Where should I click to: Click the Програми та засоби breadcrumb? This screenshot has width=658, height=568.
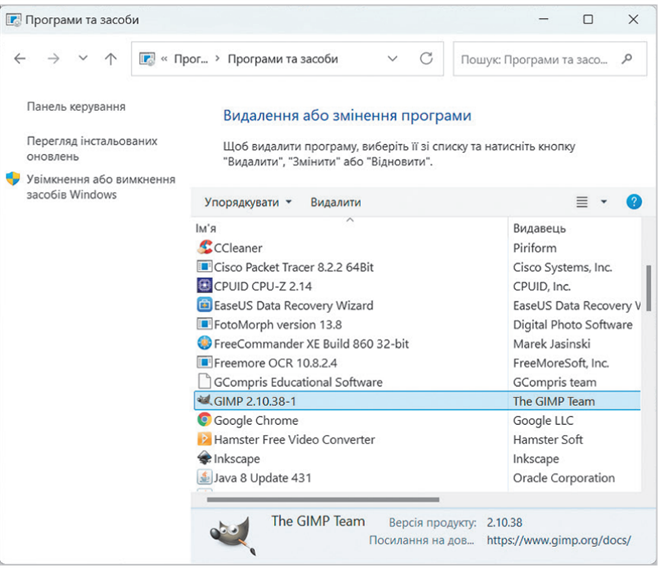click(283, 59)
